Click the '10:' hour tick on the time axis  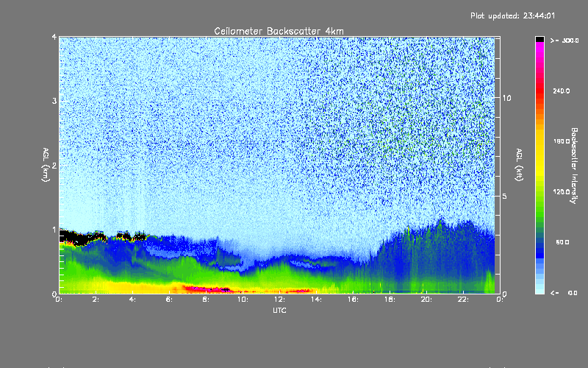243,300
